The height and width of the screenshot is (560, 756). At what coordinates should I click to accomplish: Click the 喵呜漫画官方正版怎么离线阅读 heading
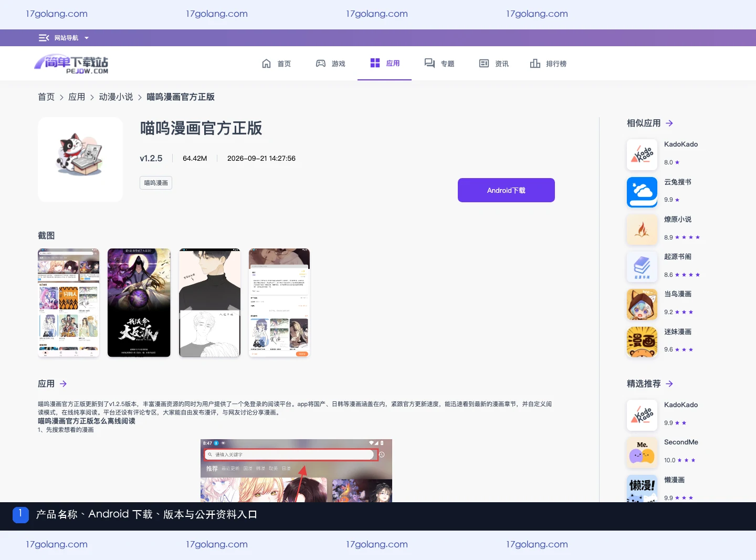click(87, 421)
